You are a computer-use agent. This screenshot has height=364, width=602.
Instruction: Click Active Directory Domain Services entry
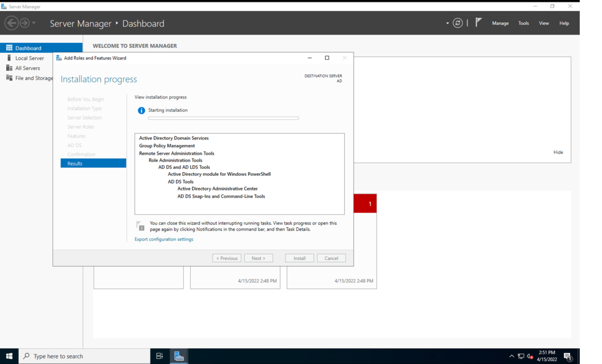click(x=174, y=138)
